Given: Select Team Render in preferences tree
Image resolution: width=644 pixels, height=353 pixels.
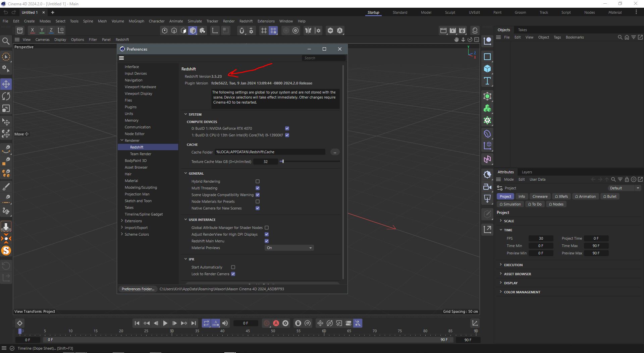Looking at the screenshot, I should click(141, 154).
